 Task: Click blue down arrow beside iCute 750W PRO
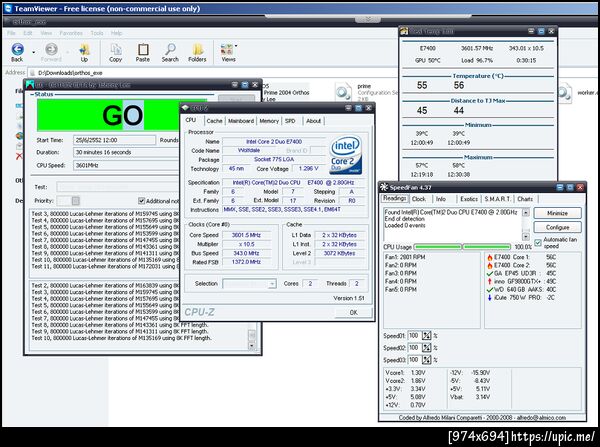click(x=489, y=297)
